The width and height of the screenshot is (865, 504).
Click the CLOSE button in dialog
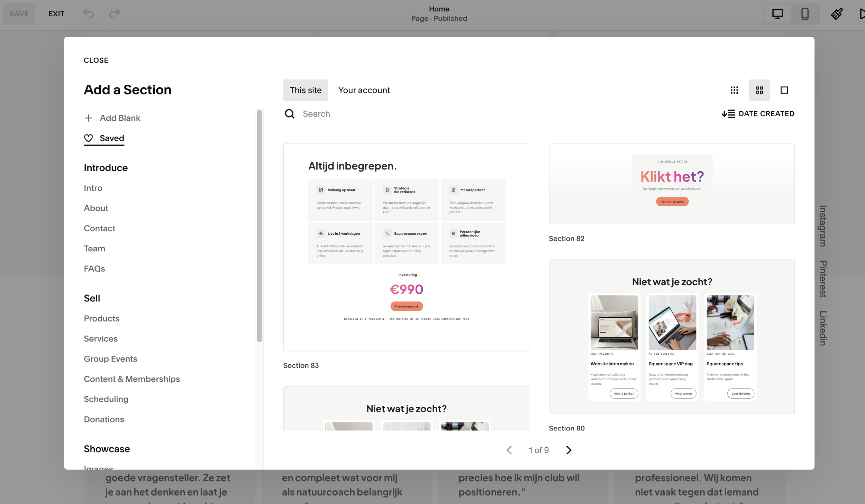tap(96, 60)
